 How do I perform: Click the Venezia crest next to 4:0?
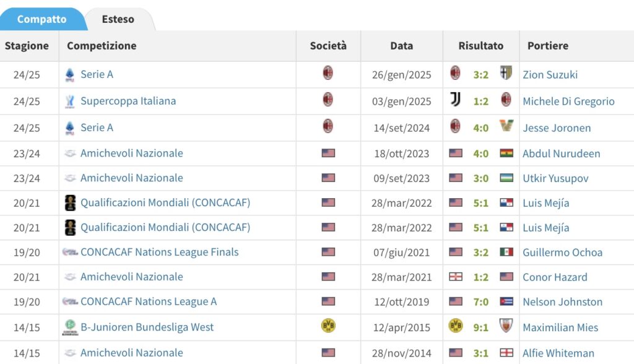point(506,127)
